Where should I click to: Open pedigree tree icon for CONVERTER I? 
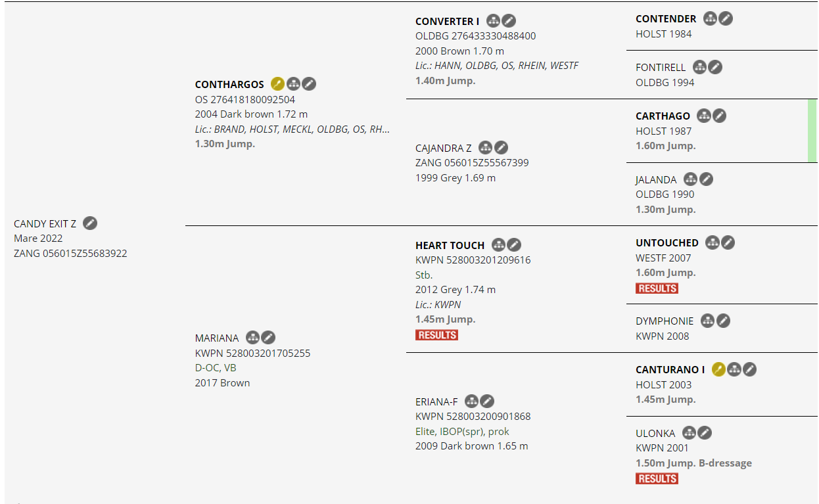[x=493, y=22]
